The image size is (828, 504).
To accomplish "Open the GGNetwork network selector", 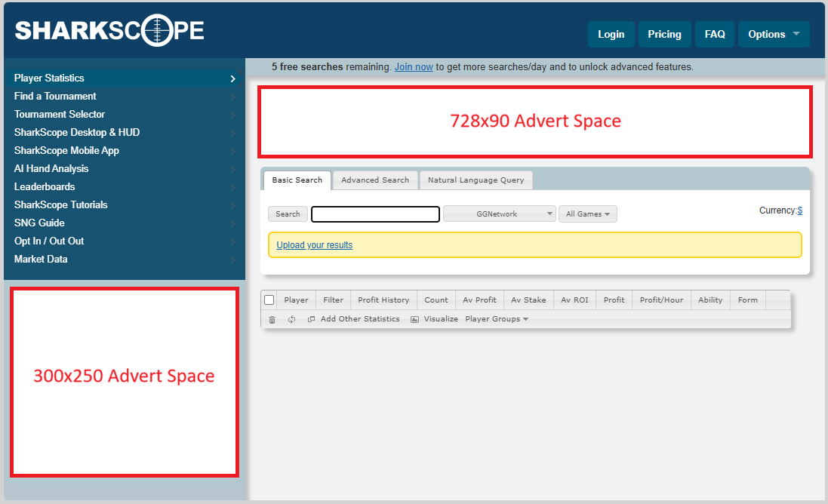I will tap(499, 214).
